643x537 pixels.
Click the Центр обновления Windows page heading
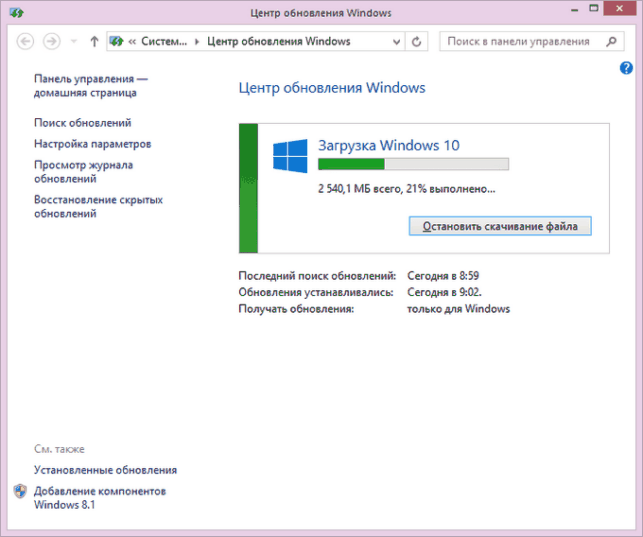pos(332,88)
